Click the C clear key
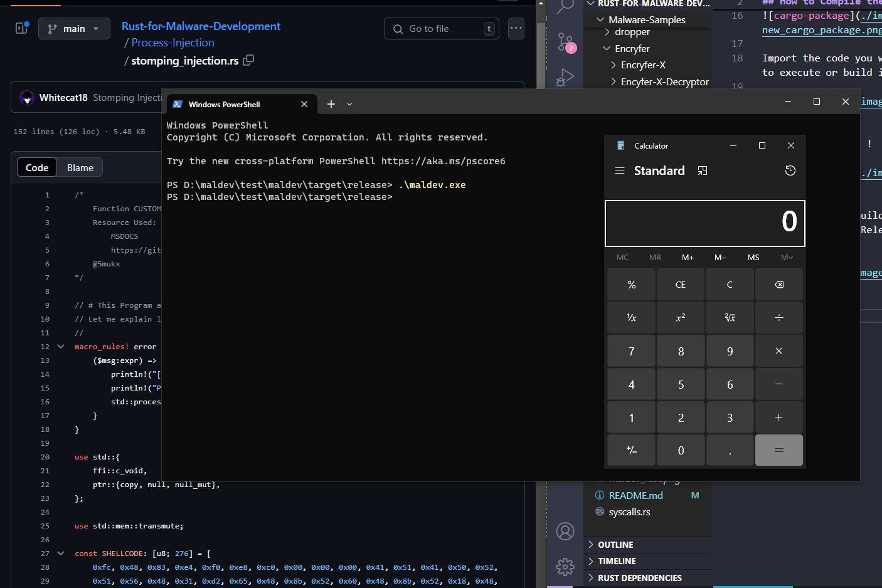Screen dimensions: 882x588 pyautogui.click(x=730, y=285)
